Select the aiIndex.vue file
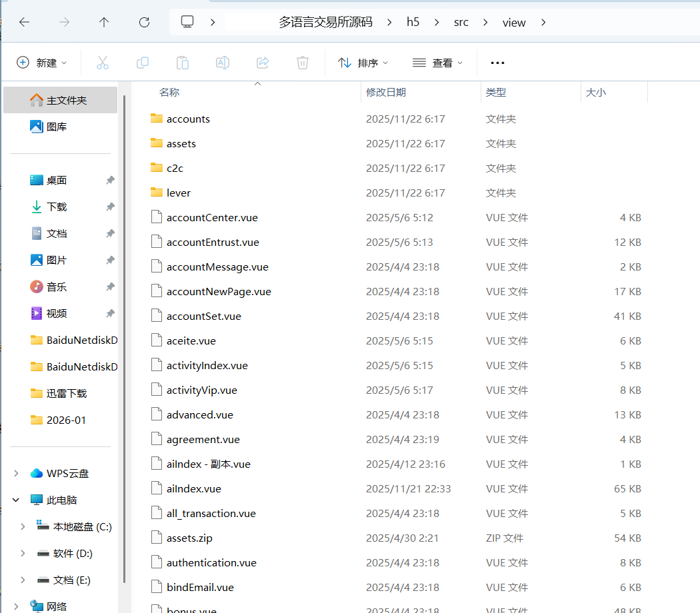The image size is (700, 613). (193, 488)
